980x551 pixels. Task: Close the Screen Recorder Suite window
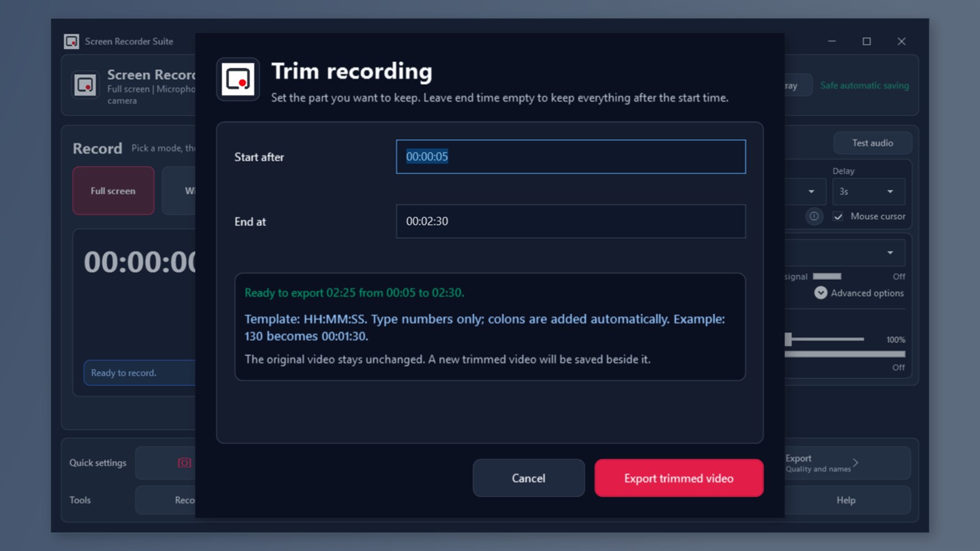point(902,41)
